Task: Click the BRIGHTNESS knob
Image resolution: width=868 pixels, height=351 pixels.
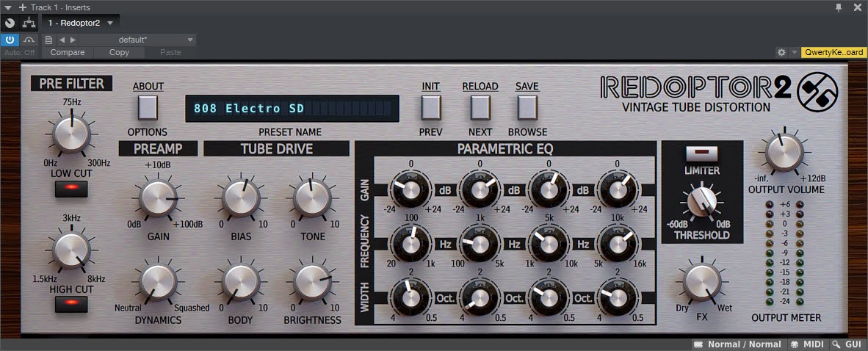Action: coord(312,282)
